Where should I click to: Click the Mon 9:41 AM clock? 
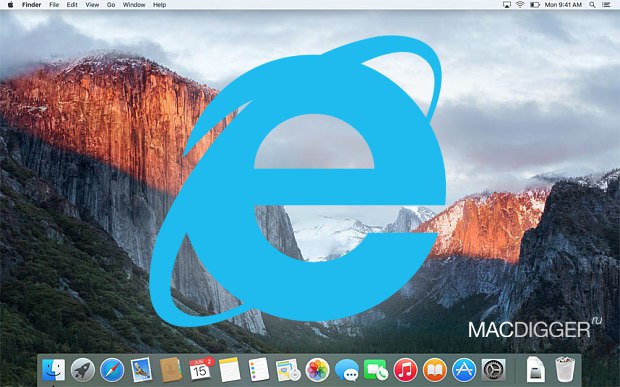(563, 5)
